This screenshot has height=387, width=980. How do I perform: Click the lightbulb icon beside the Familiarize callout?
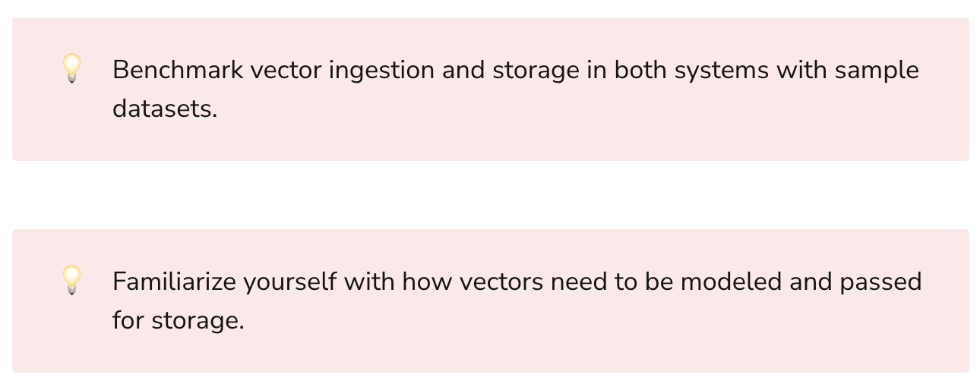[71, 280]
